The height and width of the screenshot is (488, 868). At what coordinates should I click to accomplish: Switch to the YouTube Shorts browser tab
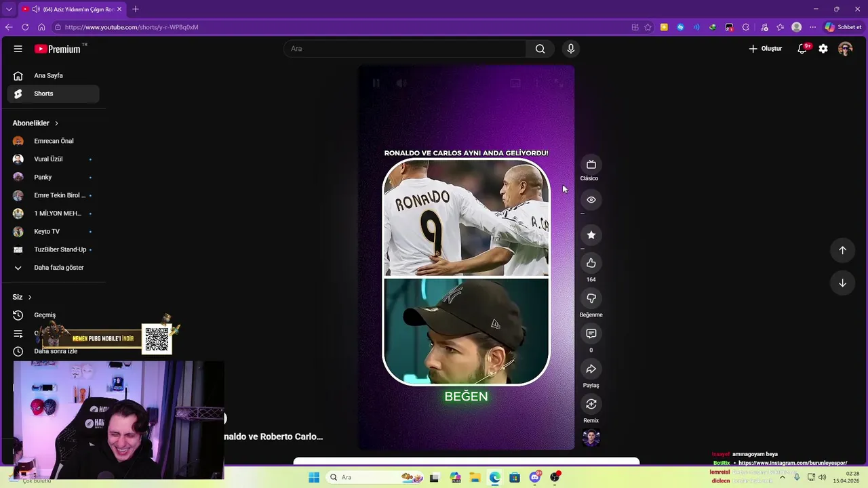coord(71,9)
